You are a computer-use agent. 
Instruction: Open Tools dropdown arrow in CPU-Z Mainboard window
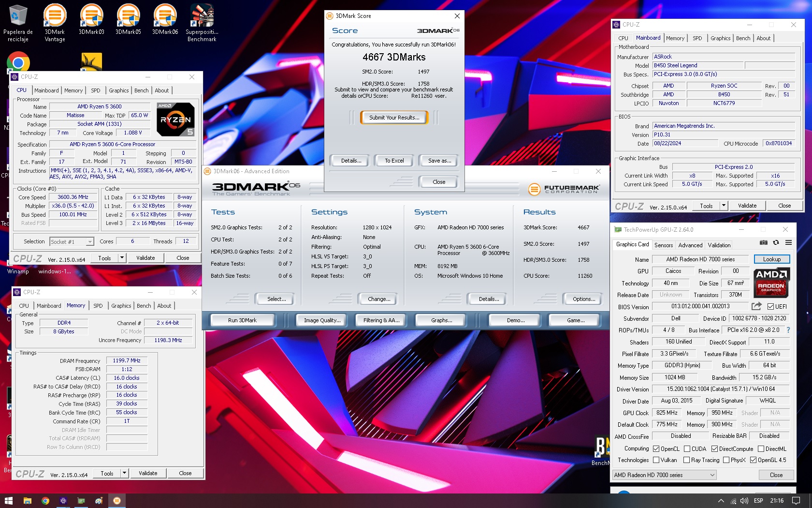(x=724, y=206)
